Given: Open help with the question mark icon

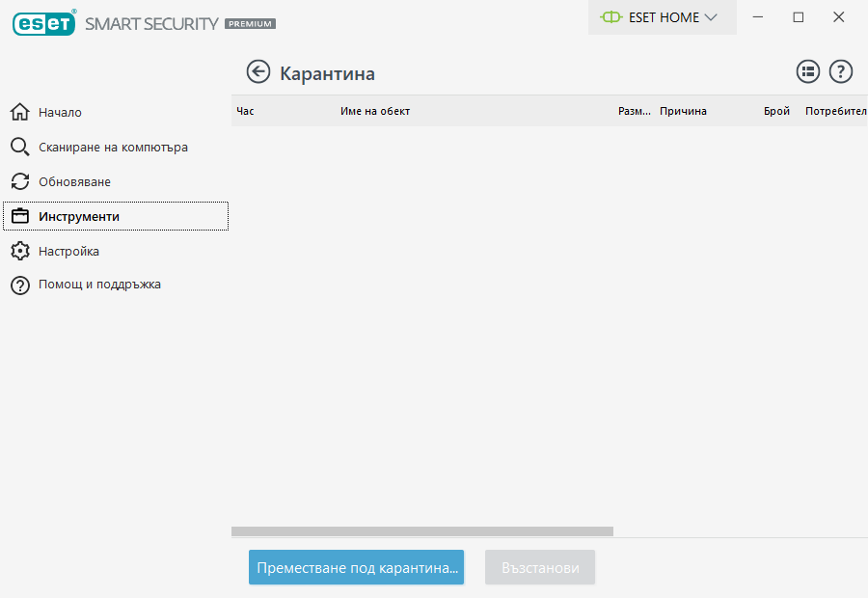Looking at the screenshot, I should pos(840,72).
